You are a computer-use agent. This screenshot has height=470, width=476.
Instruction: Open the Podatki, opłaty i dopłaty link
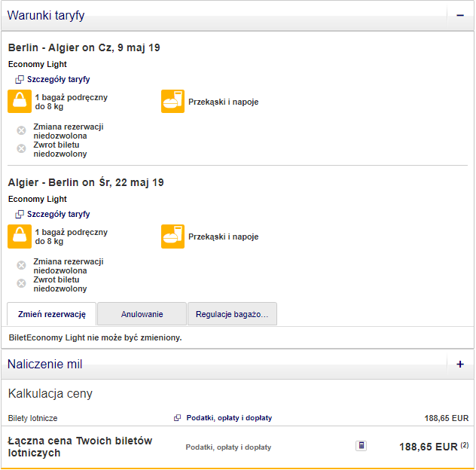pos(229,418)
